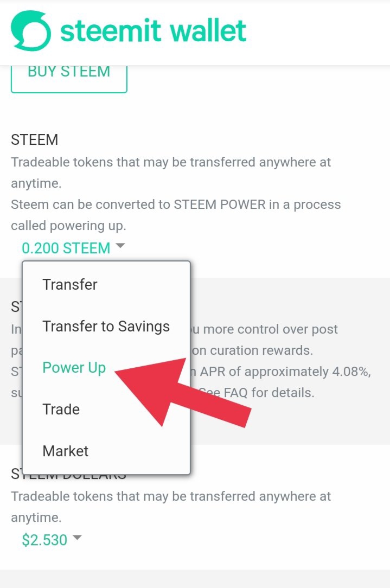Screen dimensions: 390x588
Task: Expand the $2.530 Steem Dollars dropdown
Action: coord(44,540)
